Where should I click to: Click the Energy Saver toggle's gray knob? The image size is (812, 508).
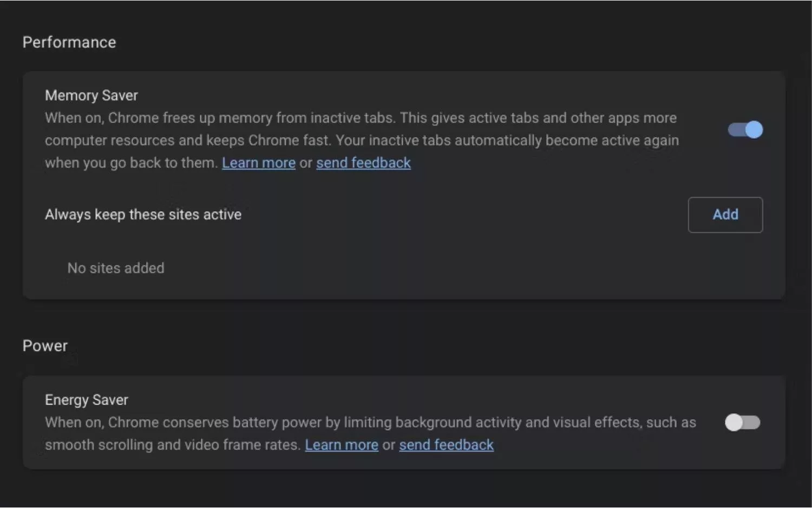tap(734, 422)
